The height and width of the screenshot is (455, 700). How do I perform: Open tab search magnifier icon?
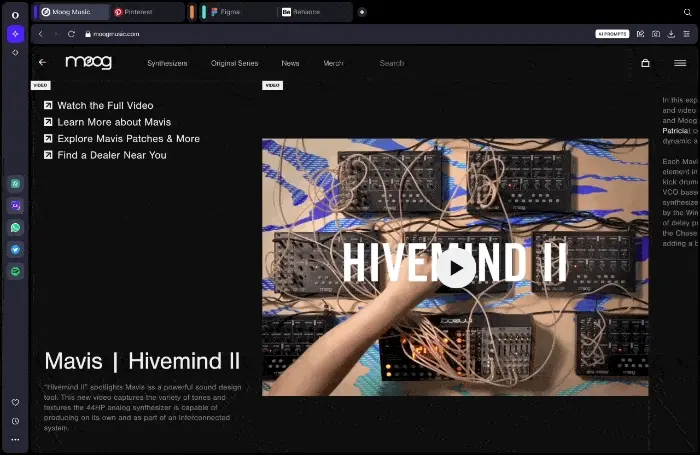(x=688, y=13)
